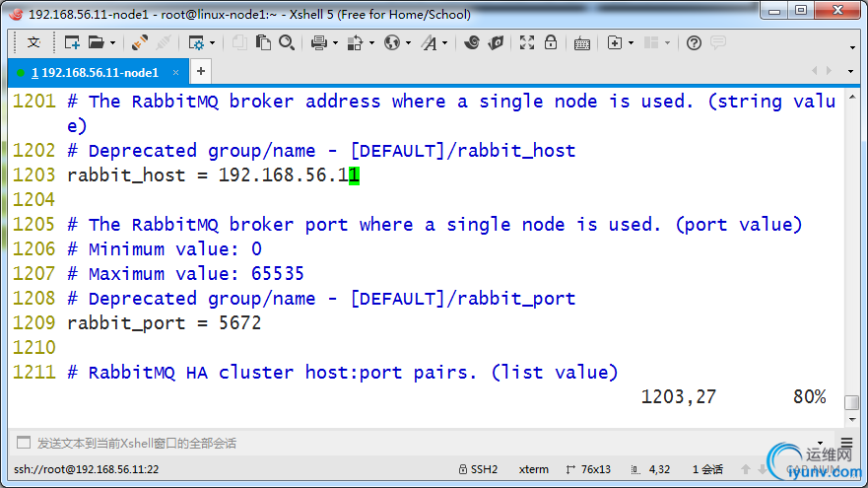The width and height of the screenshot is (868, 488).
Task: Click the ssh://root@192.168.56.11:22 status text
Action: click(x=87, y=469)
